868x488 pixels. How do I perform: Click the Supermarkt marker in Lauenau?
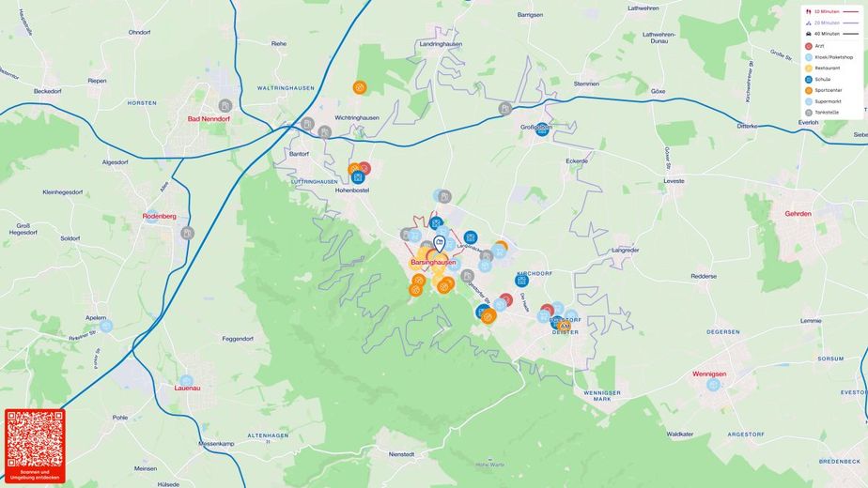187,381
